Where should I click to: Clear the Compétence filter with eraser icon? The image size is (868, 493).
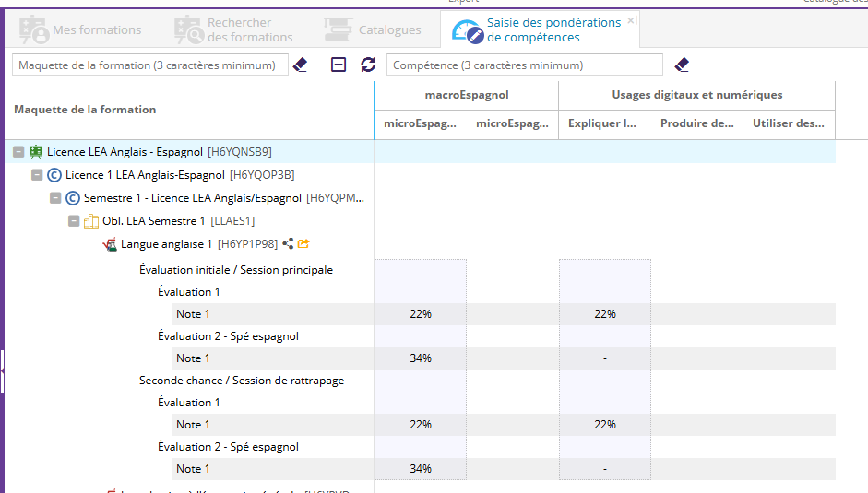tap(682, 65)
